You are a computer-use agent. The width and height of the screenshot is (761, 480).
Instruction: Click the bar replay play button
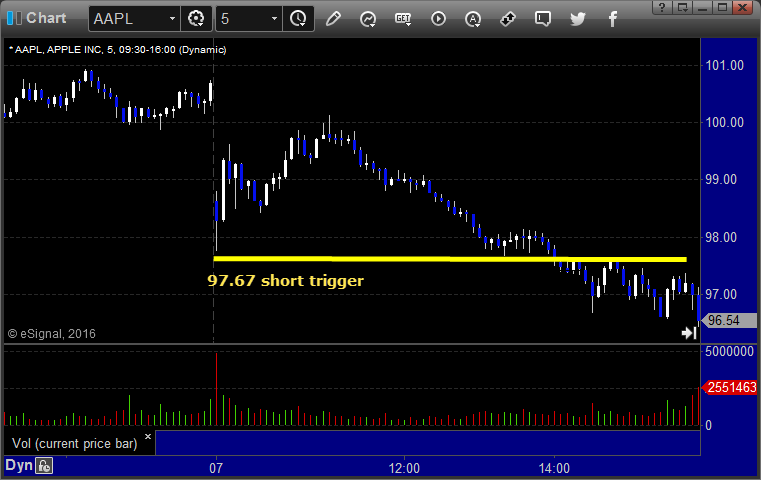438,19
